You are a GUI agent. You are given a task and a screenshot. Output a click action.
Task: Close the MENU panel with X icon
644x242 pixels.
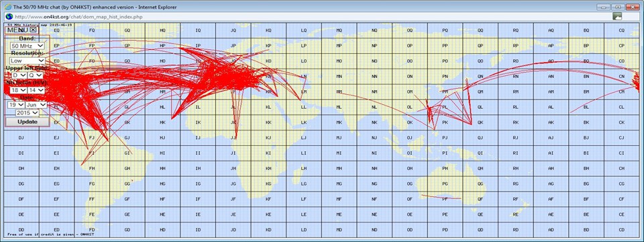(x=34, y=30)
